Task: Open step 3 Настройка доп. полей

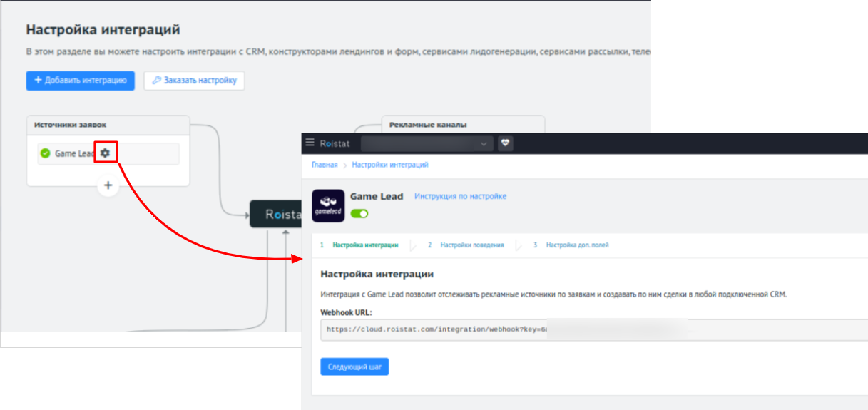Action: point(577,245)
